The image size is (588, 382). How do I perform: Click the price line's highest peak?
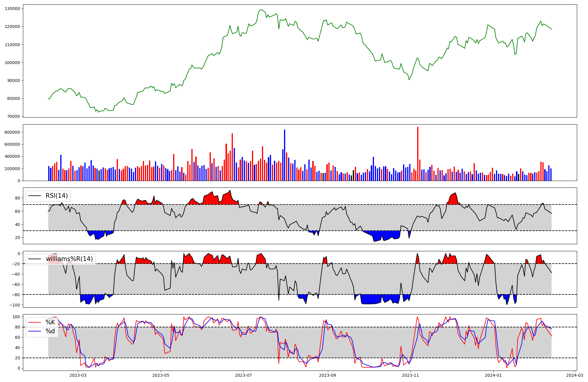click(261, 10)
